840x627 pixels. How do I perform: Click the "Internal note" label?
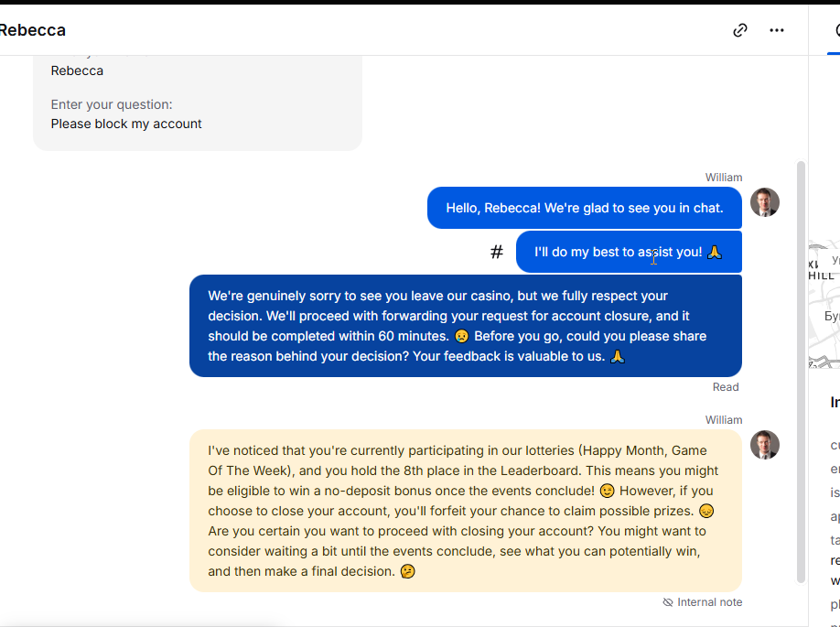click(x=710, y=602)
